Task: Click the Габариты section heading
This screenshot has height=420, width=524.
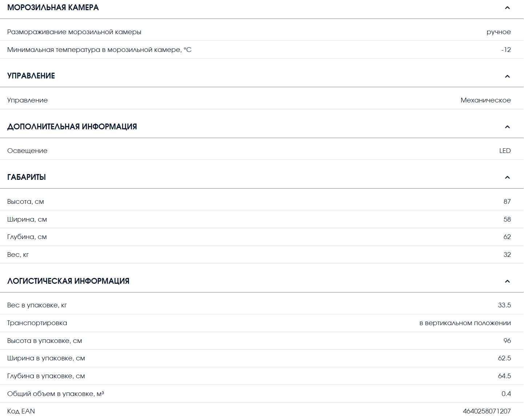Action: [x=27, y=177]
